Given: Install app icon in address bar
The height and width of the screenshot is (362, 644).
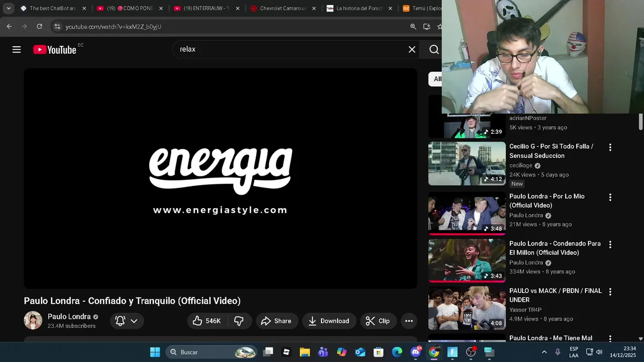Looking at the screenshot, I should [427, 27].
